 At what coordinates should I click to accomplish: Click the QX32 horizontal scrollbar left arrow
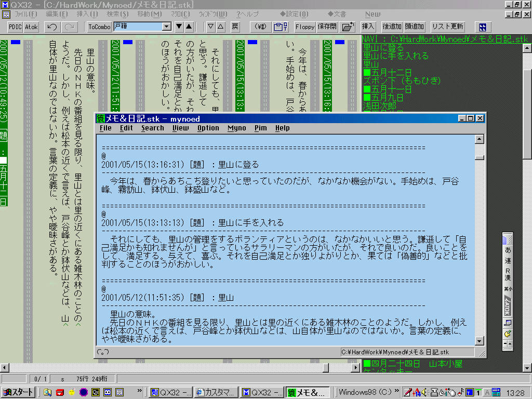coord(4,367)
